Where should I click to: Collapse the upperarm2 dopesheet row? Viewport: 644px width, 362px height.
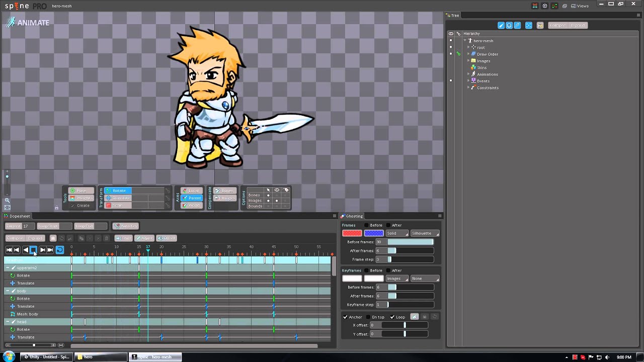(x=8, y=268)
